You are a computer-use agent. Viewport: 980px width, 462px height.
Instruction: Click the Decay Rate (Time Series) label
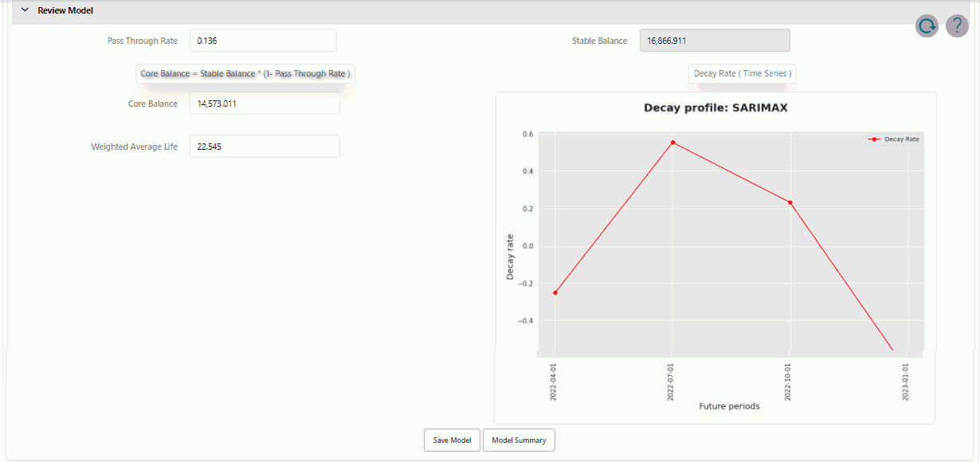743,73
